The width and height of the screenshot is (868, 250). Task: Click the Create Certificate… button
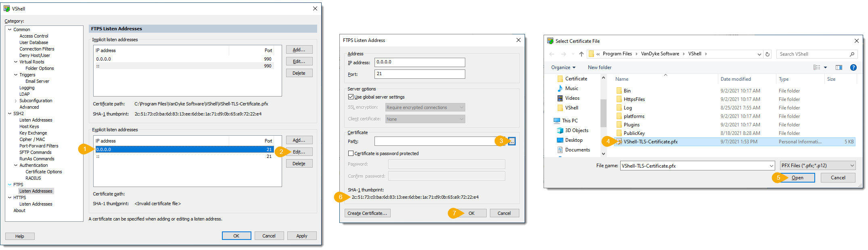click(x=367, y=213)
